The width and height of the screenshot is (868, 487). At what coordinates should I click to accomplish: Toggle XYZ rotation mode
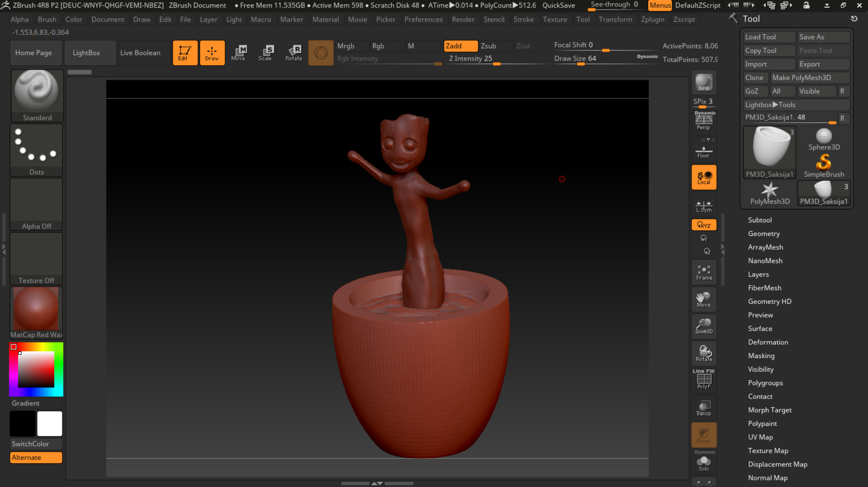coord(704,225)
